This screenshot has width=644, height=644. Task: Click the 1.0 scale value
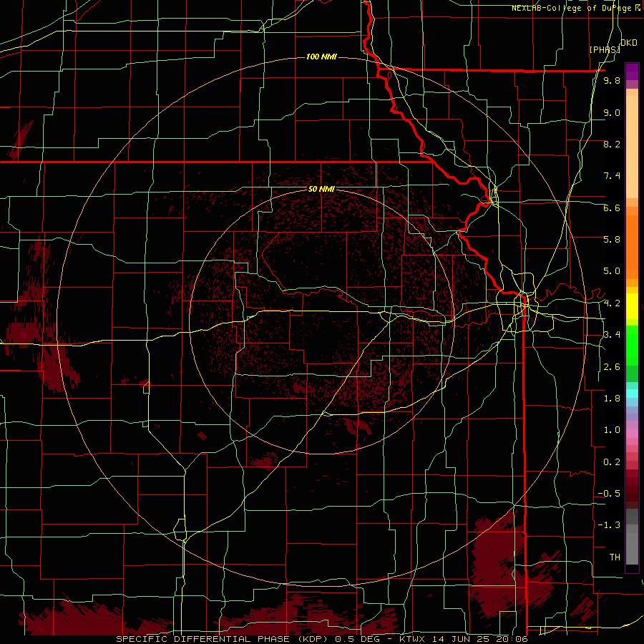pos(612,430)
